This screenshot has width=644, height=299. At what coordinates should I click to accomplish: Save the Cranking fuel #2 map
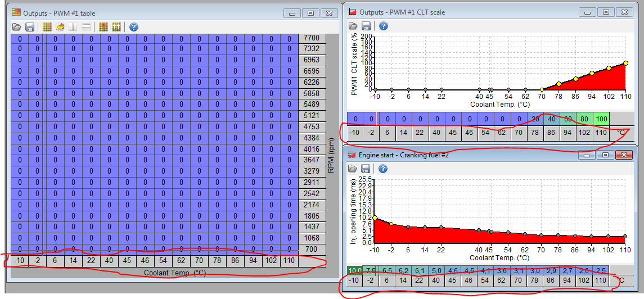pos(366,169)
